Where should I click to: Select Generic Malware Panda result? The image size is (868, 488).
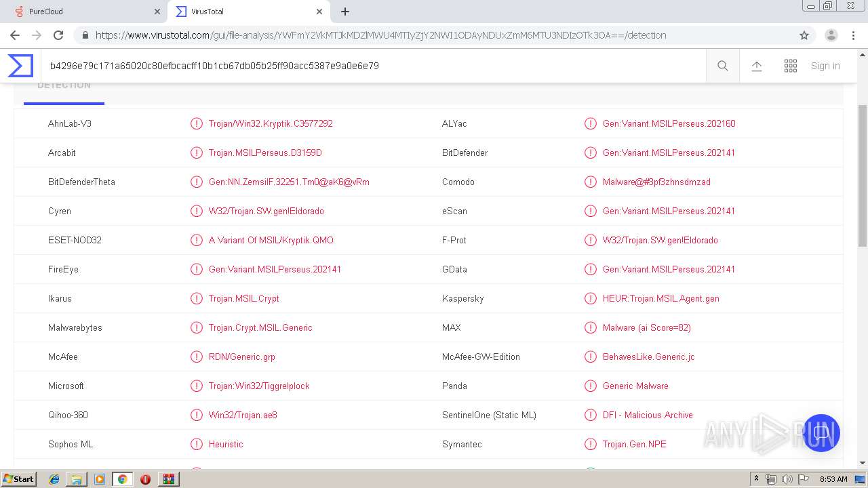point(635,386)
